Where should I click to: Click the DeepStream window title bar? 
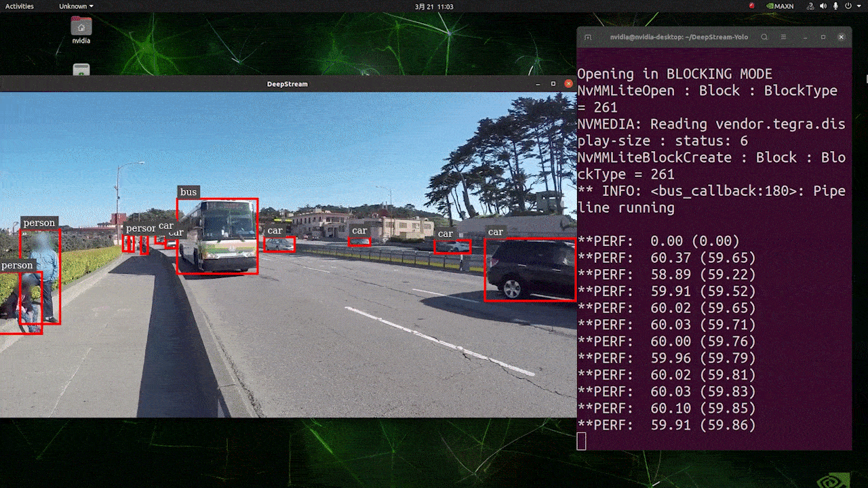[288, 84]
